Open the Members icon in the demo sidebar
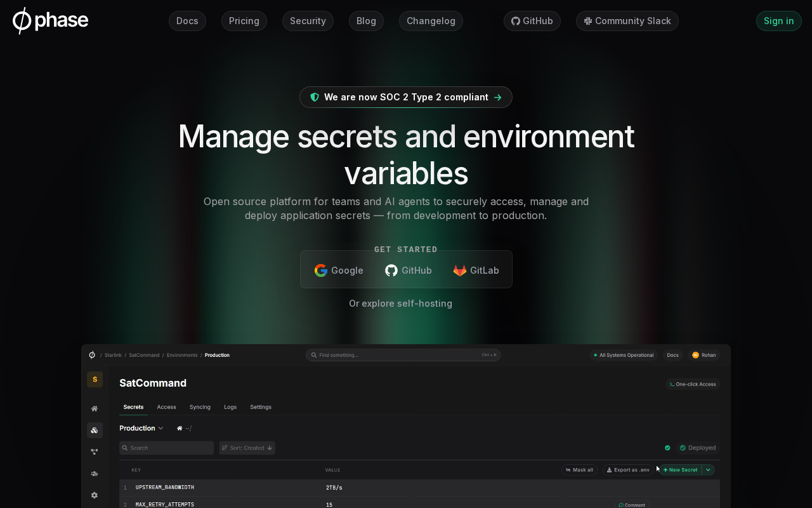This screenshot has height=508, width=812. (x=95, y=474)
